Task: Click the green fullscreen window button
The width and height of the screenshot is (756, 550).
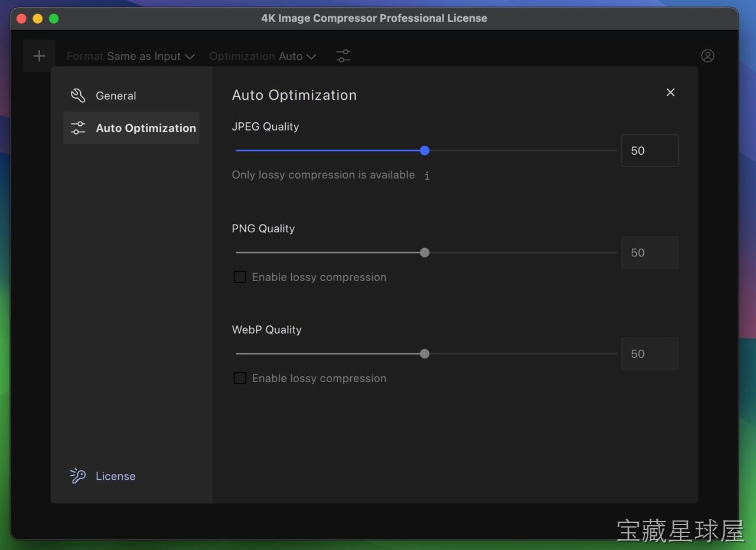Action: pyautogui.click(x=54, y=18)
